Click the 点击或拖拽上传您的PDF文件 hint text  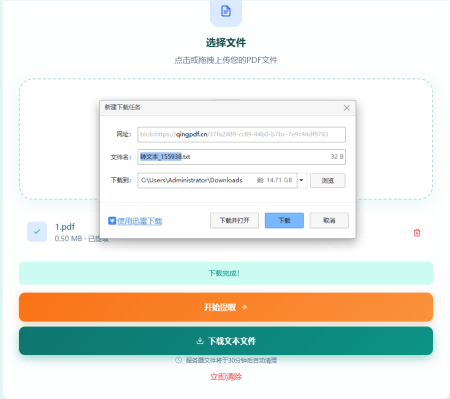(x=226, y=60)
